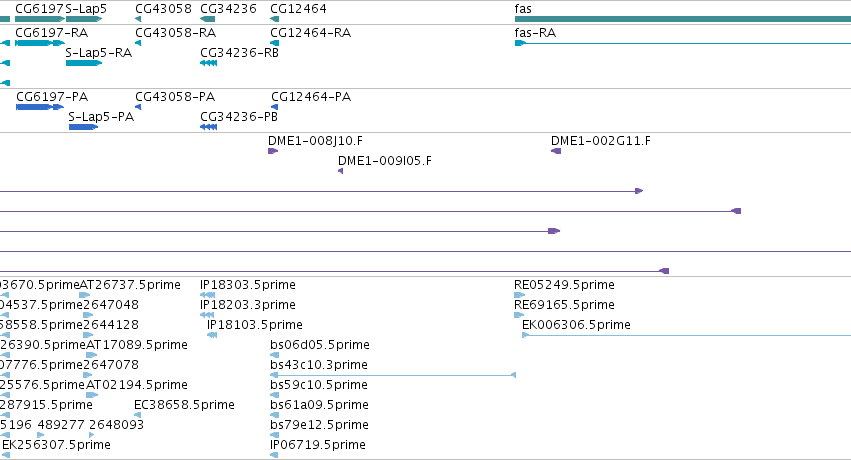Click the CG34236 gene label

tap(228, 9)
